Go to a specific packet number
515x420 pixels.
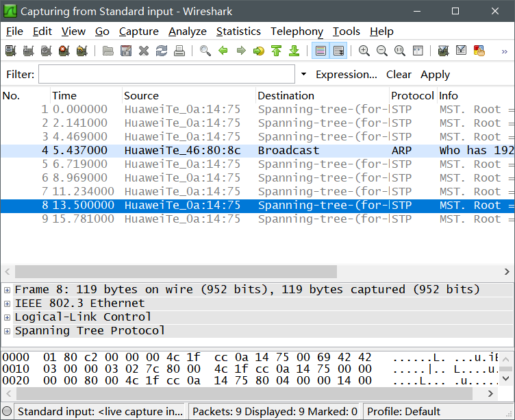click(x=259, y=51)
